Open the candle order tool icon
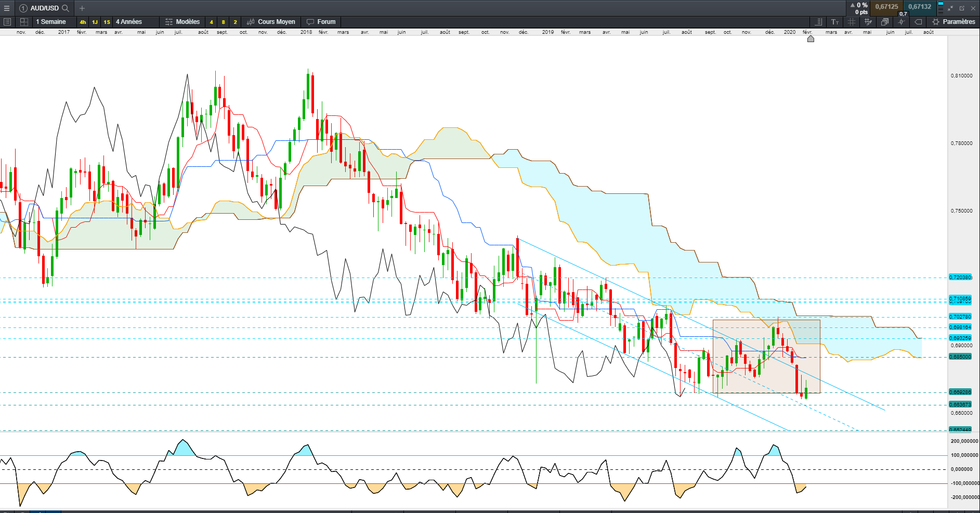 [x=901, y=22]
